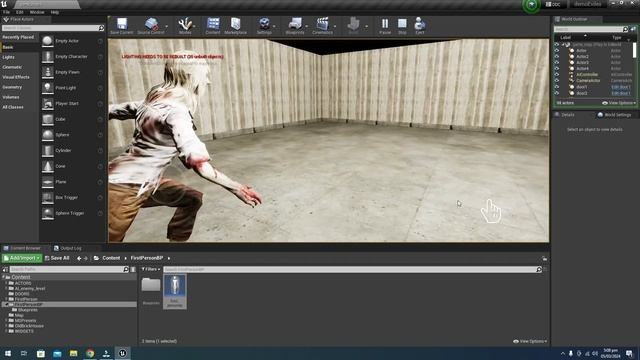
Task: Open Modes dropdown arrow
Action: point(194,26)
